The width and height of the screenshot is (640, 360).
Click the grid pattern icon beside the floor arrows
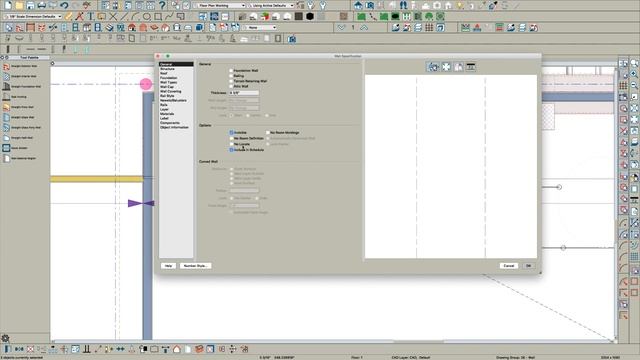tap(429, 28)
